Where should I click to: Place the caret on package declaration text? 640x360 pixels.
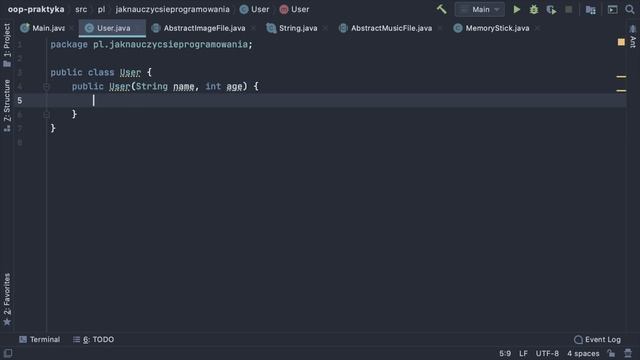point(151,44)
